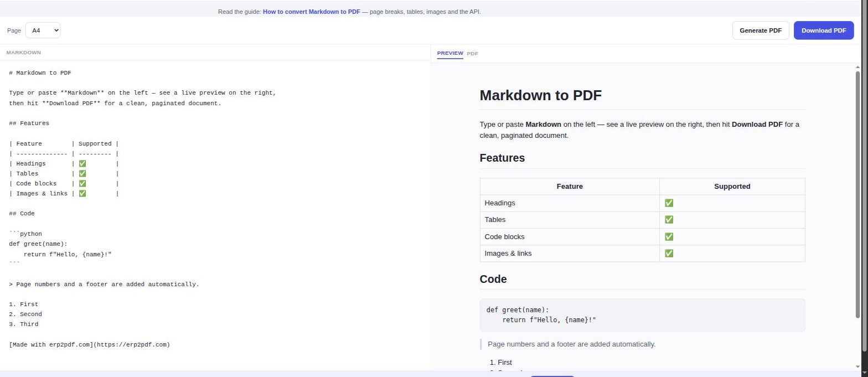Click the '| Tables' table row in editor
The width and height of the screenshot is (868, 377).
64,173
